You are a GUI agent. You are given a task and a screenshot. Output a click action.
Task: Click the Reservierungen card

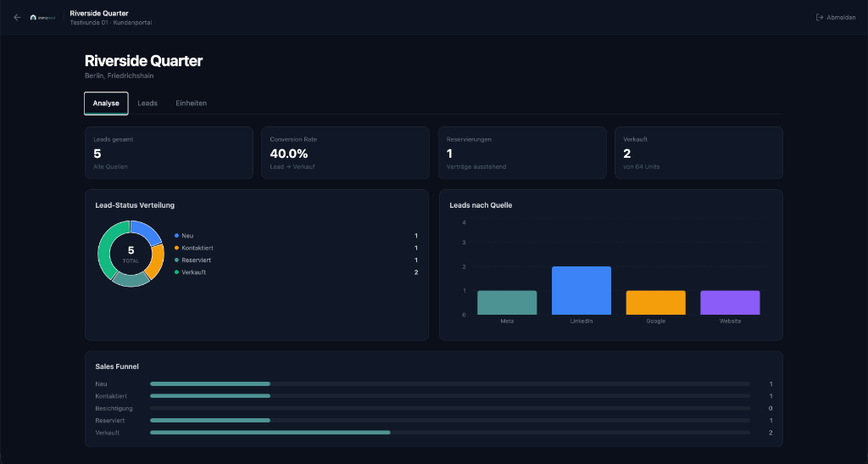522,153
